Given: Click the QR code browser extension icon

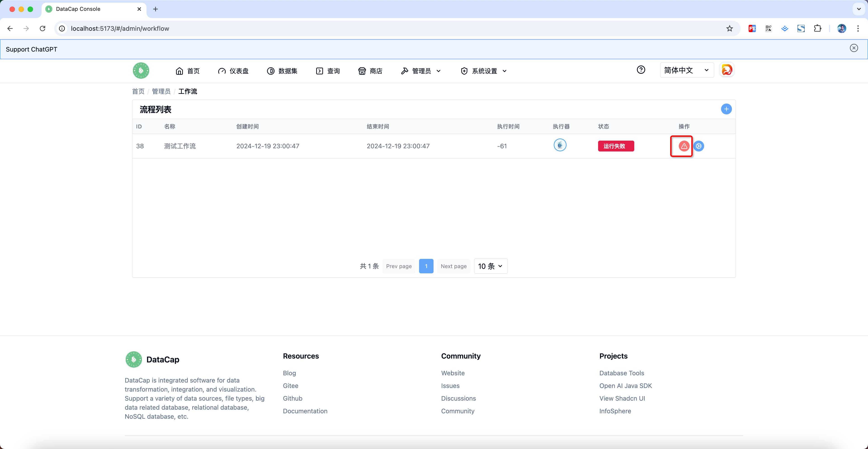Looking at the screenshot, I should click(x=768, y=29).
